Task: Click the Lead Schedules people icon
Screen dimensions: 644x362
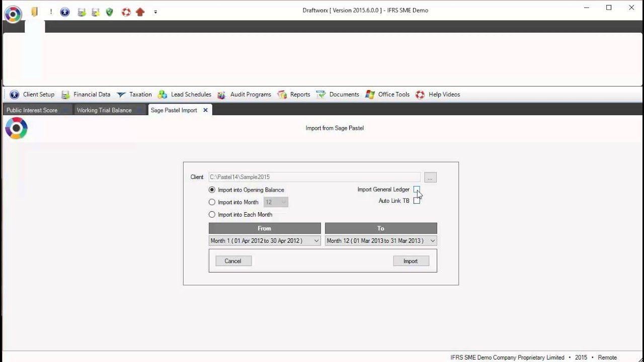Action: [162, 95]
